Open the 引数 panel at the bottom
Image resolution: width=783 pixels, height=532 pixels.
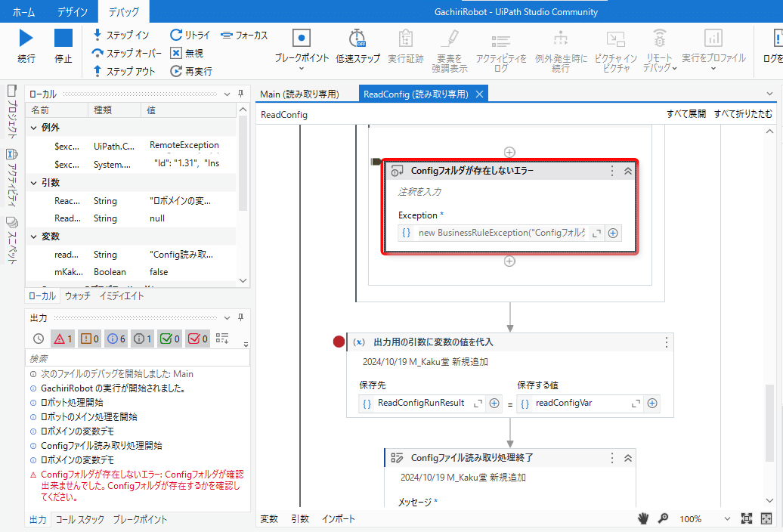coord(300,519)
